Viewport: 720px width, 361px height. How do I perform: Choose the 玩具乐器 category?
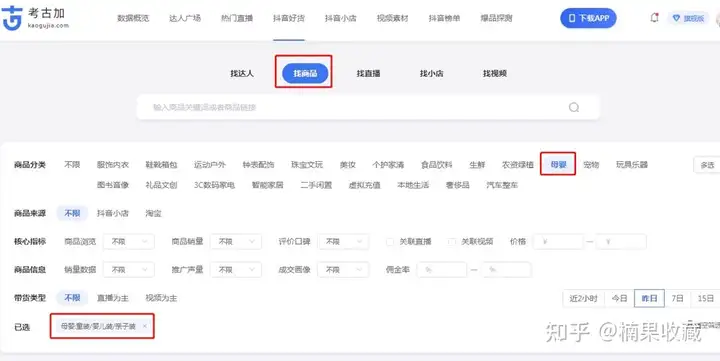point(632,164)
